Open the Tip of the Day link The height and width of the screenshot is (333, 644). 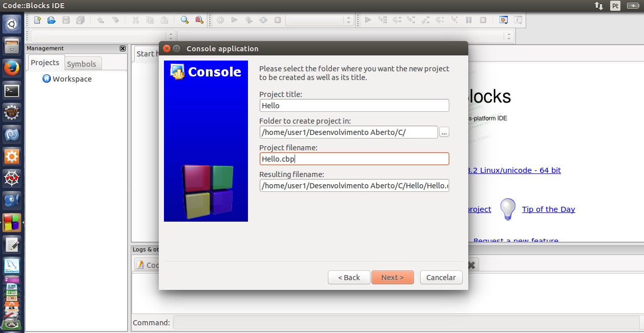(548, 209)
